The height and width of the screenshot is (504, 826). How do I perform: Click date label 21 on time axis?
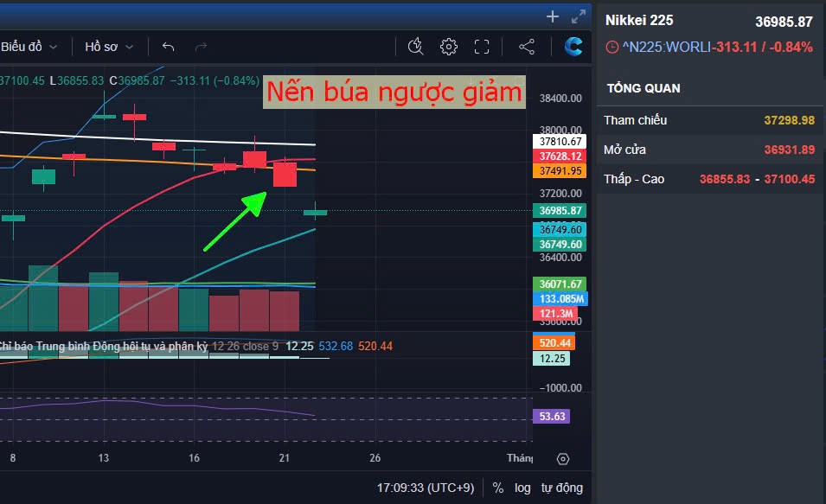click(285, 458)
